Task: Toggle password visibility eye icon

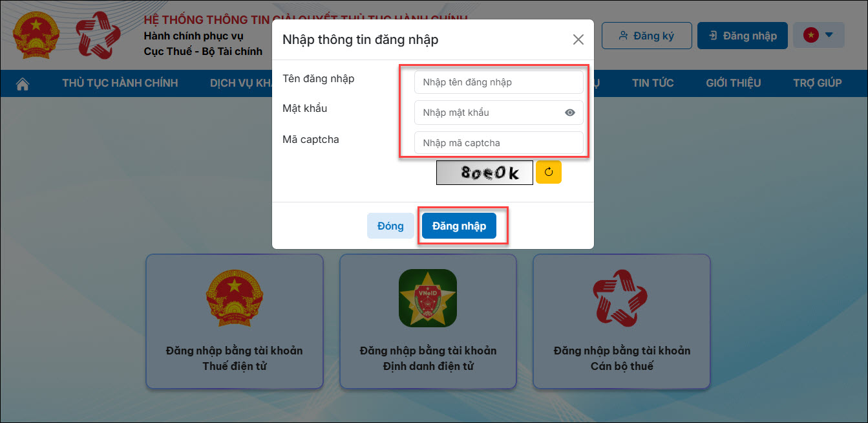Action: tap(570, 113)
